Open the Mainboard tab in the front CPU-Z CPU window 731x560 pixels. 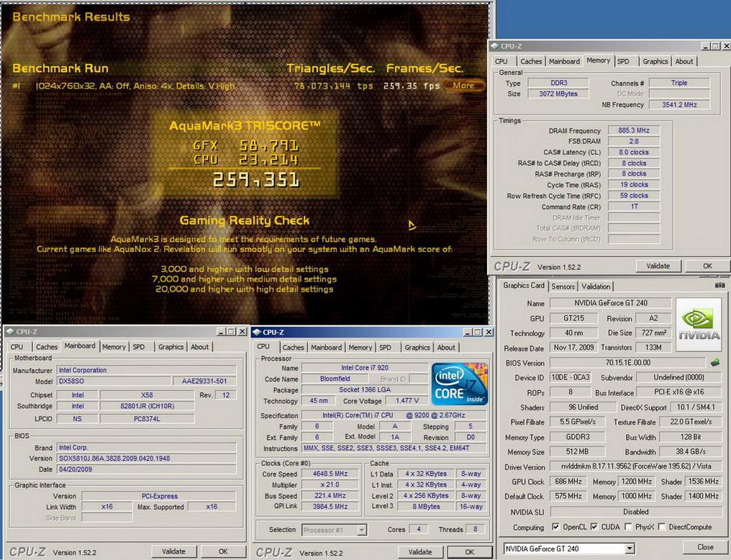pyautogui.click(x=326, y=348)
